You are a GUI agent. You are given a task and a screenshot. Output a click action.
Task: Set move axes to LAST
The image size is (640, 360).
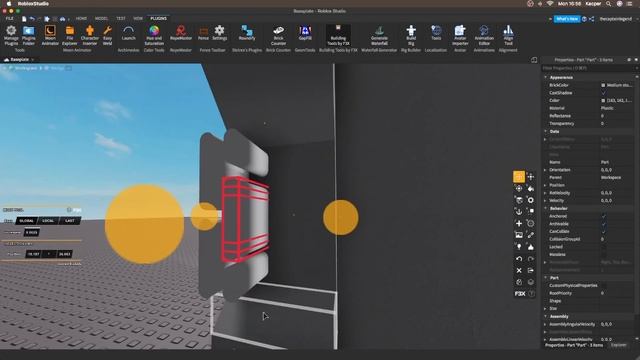coord(70,221)
